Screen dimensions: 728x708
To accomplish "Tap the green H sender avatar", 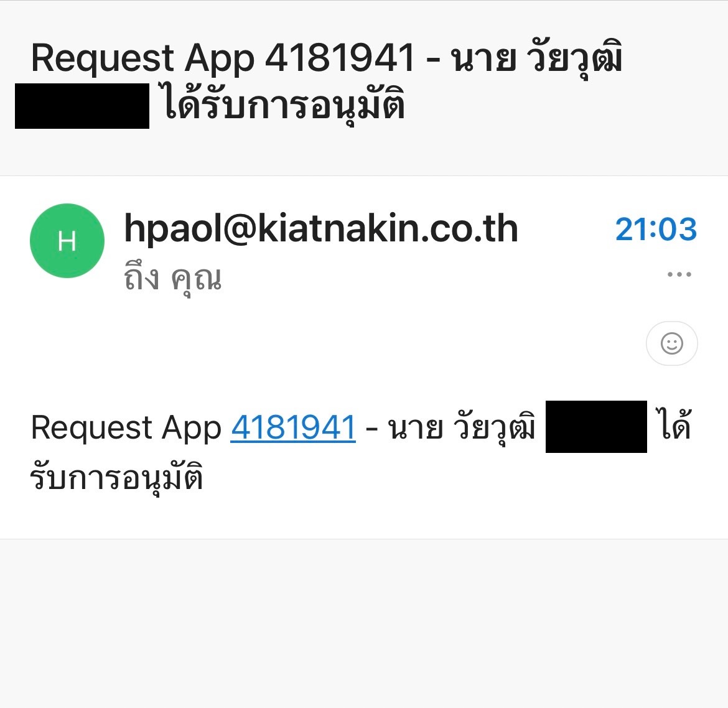I will pos(67,241).
